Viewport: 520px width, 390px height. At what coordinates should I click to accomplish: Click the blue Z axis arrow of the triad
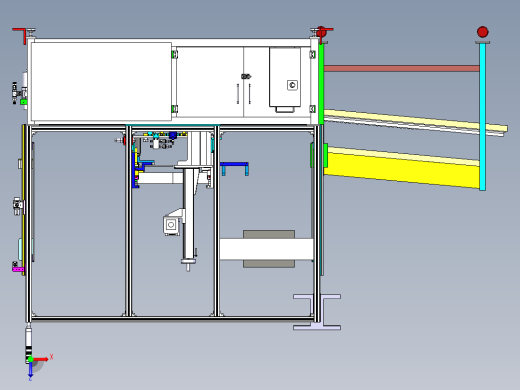tap(30, 370)
